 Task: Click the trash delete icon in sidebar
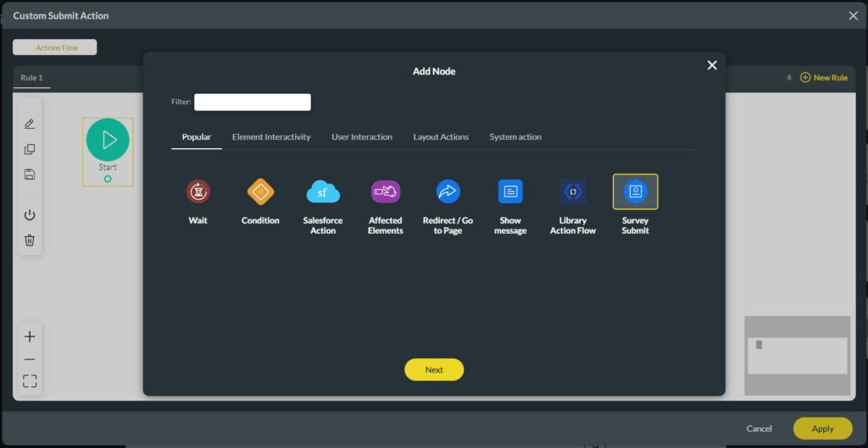click(30, 241)
